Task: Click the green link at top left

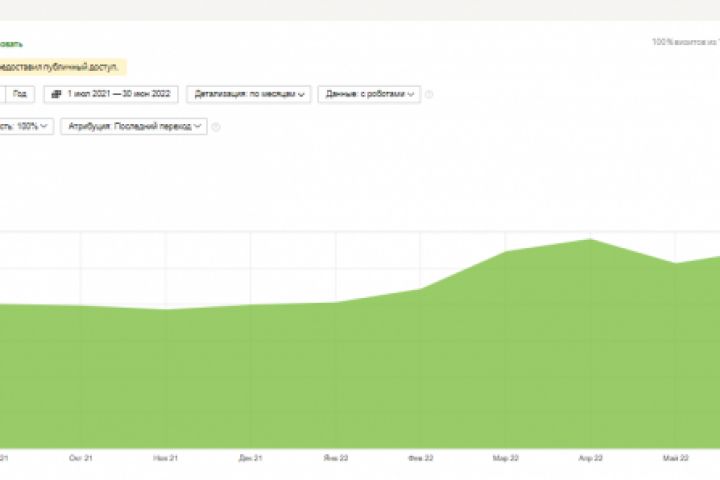Action: [x=11, y=44]
